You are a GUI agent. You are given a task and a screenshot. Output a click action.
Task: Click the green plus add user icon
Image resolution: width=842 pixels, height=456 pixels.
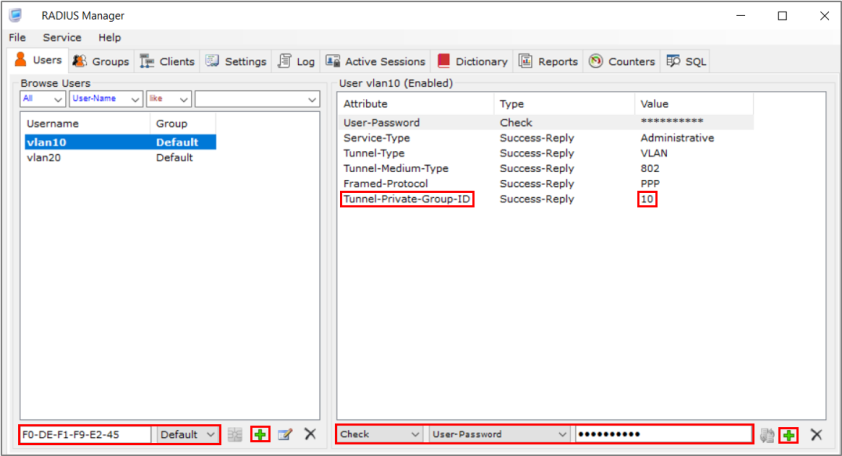pyautogui.click(x=260, y=435)
